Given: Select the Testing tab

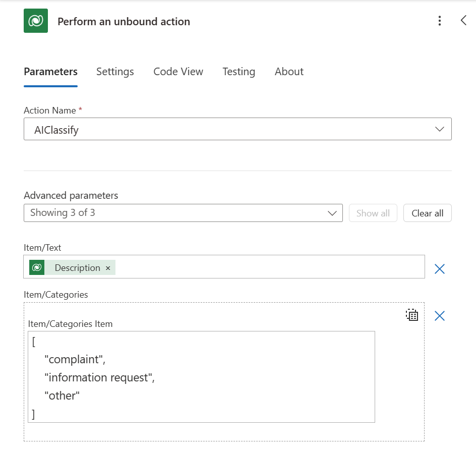Looking at the screenshot, I should [x=239, y=72].
